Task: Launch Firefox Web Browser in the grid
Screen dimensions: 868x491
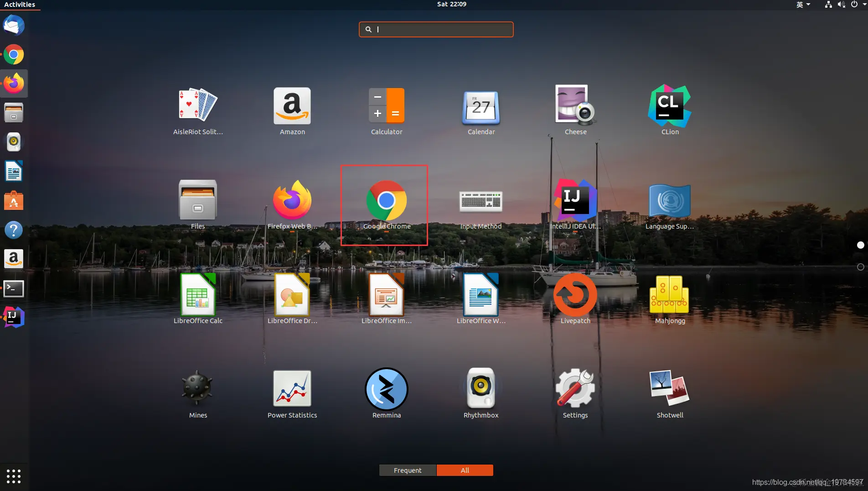Action: (292, 205)
